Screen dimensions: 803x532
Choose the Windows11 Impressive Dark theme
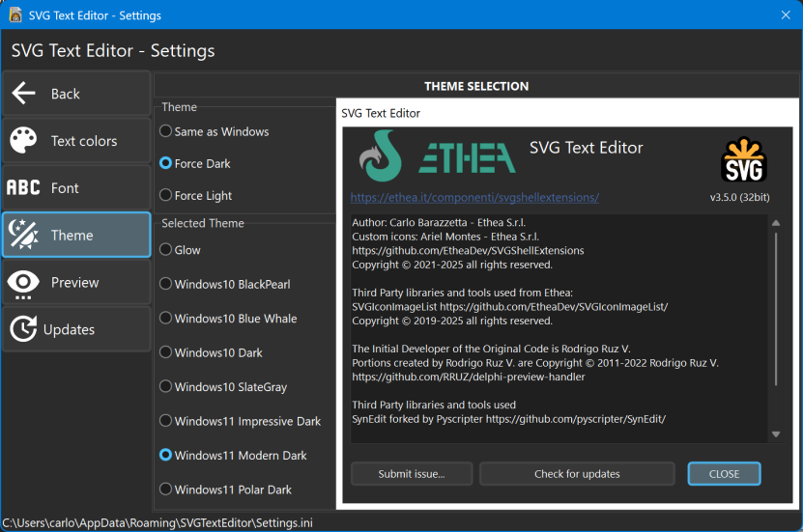click(241, 422)
